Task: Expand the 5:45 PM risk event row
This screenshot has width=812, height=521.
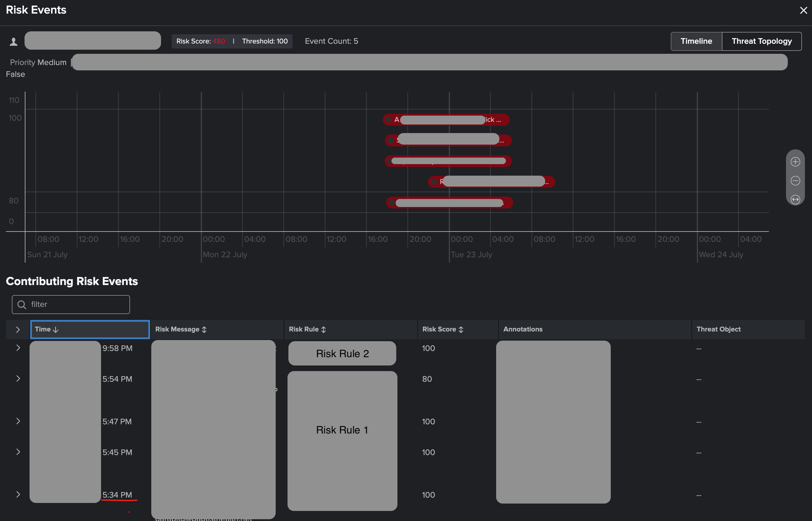Action: pos(18,452)
